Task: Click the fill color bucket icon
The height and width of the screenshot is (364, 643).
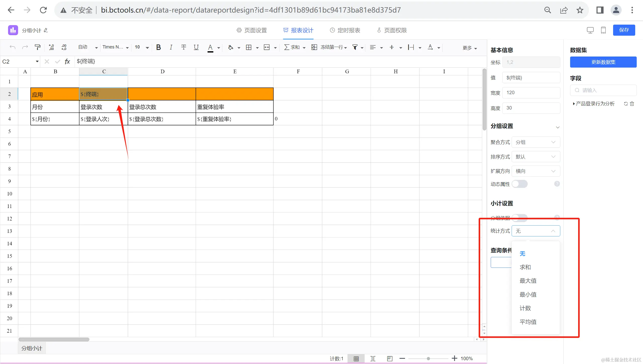Action: tap(230, 47)
